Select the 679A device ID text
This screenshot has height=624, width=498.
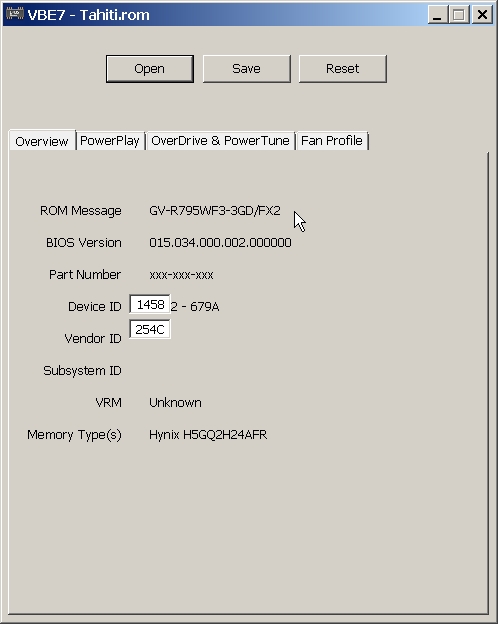(204, 307)
